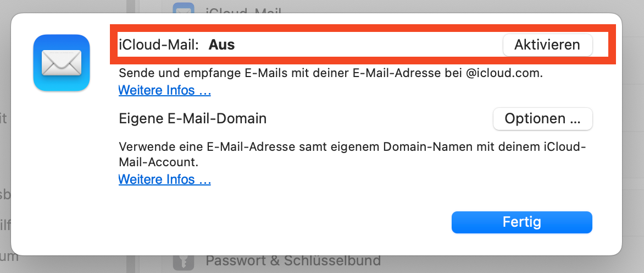644x273 pixels.
Task: Click the empty dialog area left of Fertig
Action: (x=275, y=222)
